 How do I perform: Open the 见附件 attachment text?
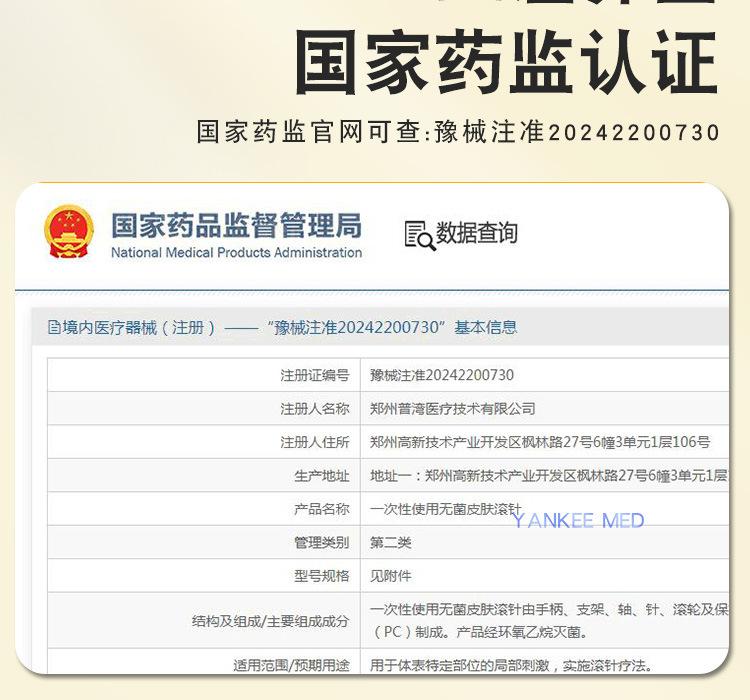point(391,576)
